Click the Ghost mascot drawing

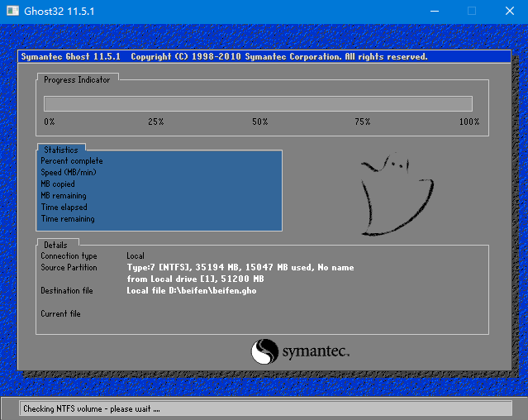pyautogui.click(x=397, y=194)
